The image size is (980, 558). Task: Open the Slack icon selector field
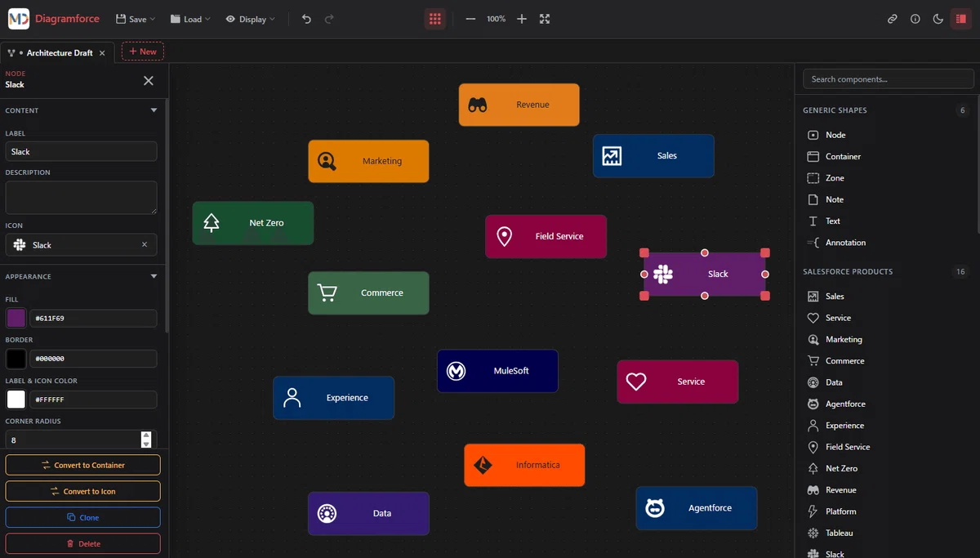pos(82,244)
